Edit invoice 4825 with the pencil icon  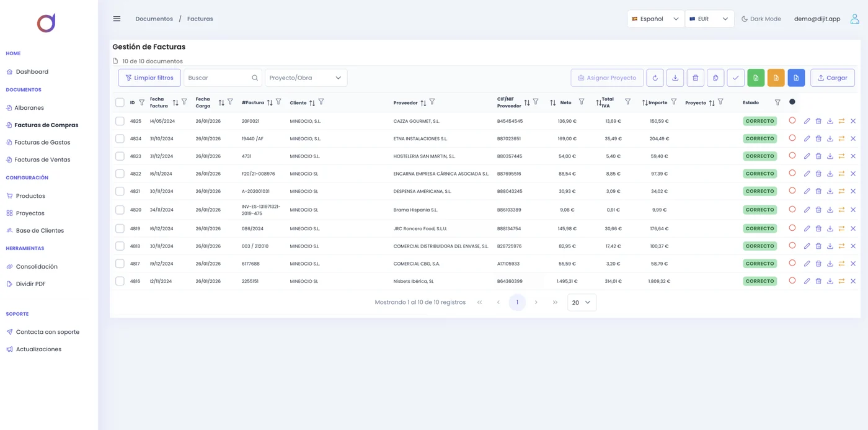click(x=807, y=121)
